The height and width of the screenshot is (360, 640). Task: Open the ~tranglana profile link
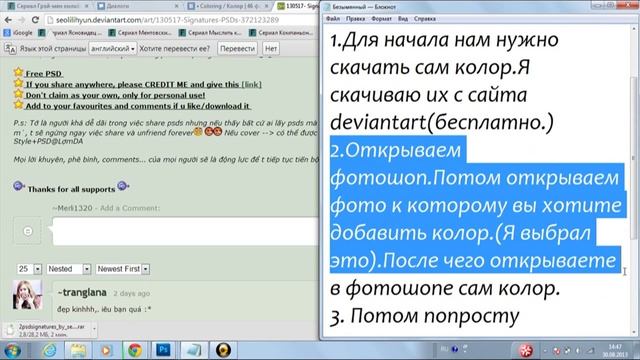pos(82,293)
